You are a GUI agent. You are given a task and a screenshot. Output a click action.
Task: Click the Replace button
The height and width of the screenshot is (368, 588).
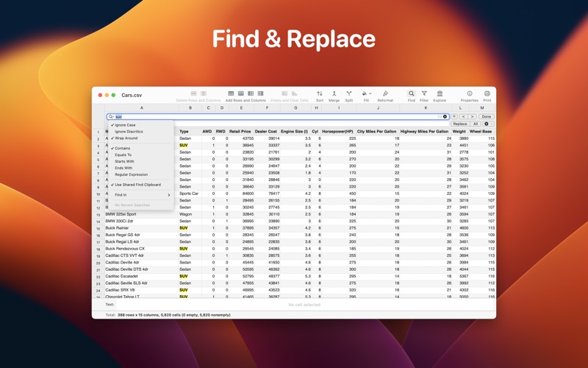pos(460,124)
